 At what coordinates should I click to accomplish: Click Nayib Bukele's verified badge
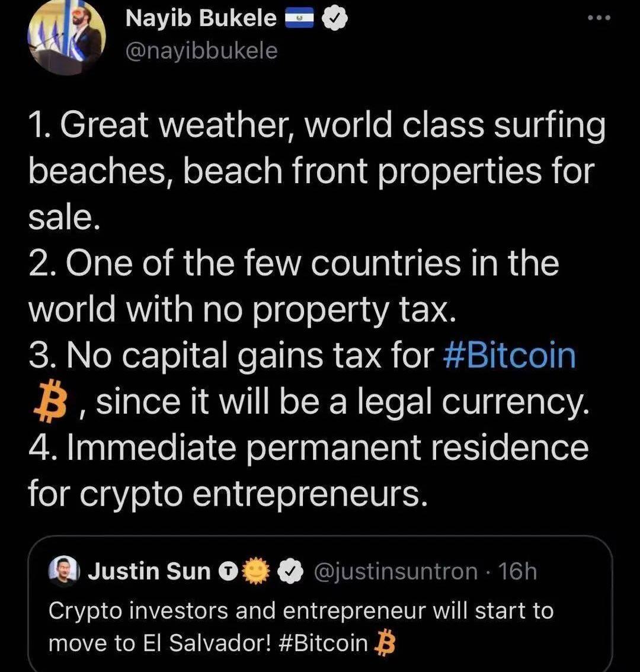click(335, 20)
